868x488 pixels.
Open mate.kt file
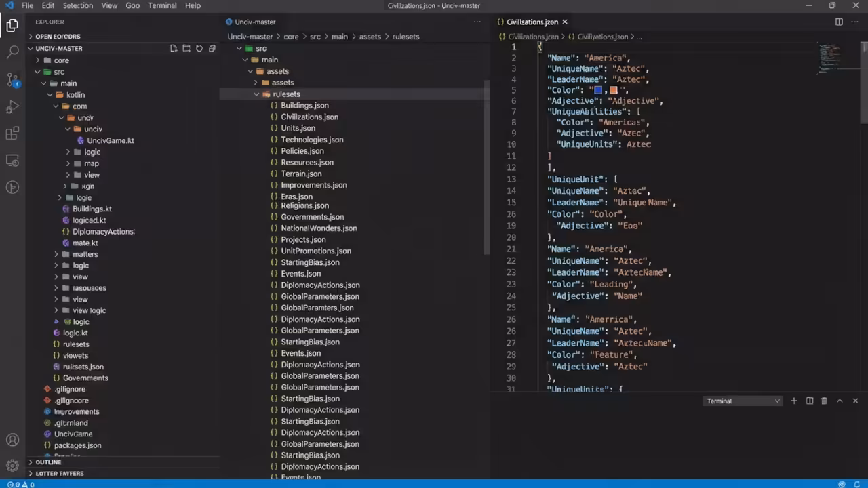tap(85, 243)
